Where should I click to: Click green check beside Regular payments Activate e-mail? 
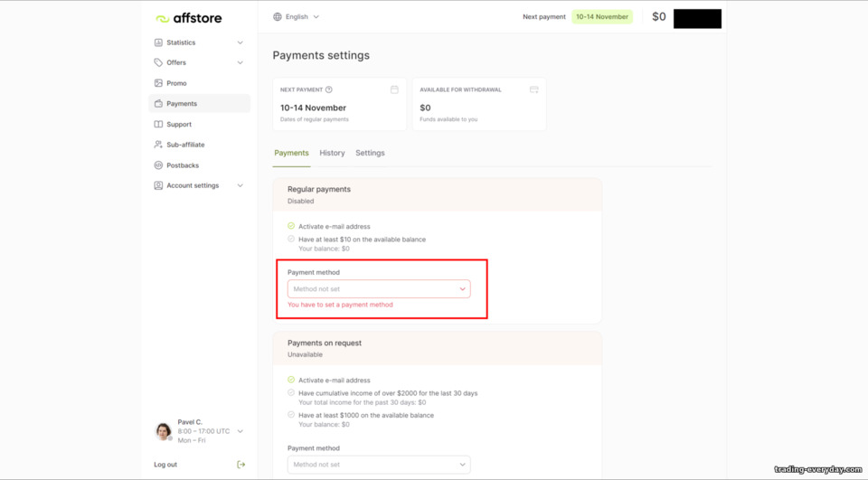pyautogui.click(x=291, y=226)
